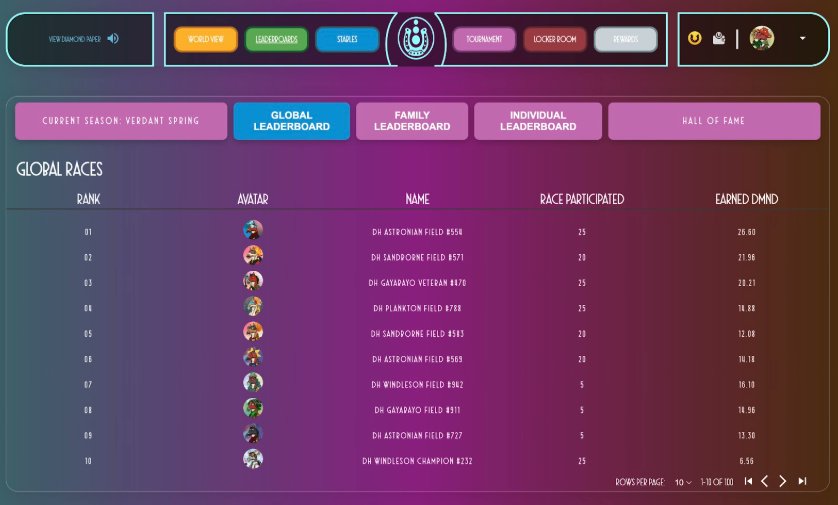Click avatar of DH Gayarayo Veteran #470
Screen dimensions: 838x505
(253, 281)
